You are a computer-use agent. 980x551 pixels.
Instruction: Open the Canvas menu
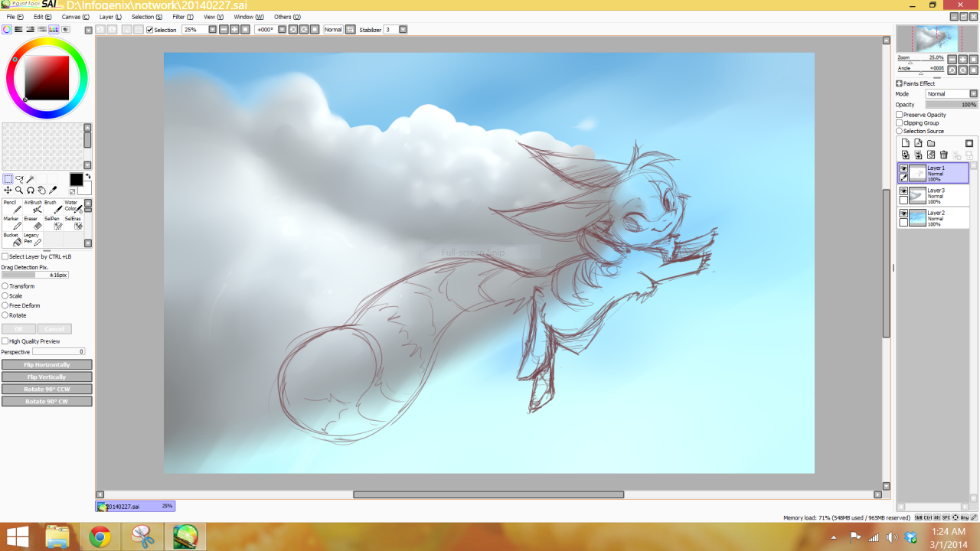[x=75, y=17]
